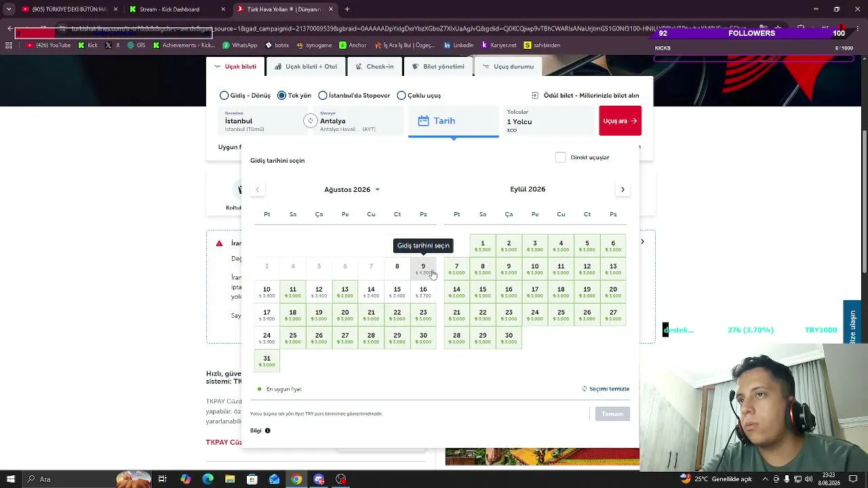Image resolution: width=868 pixels, height=488 pixels.
Task: Open the Kick bookmark
Action: tap(88, 45)
